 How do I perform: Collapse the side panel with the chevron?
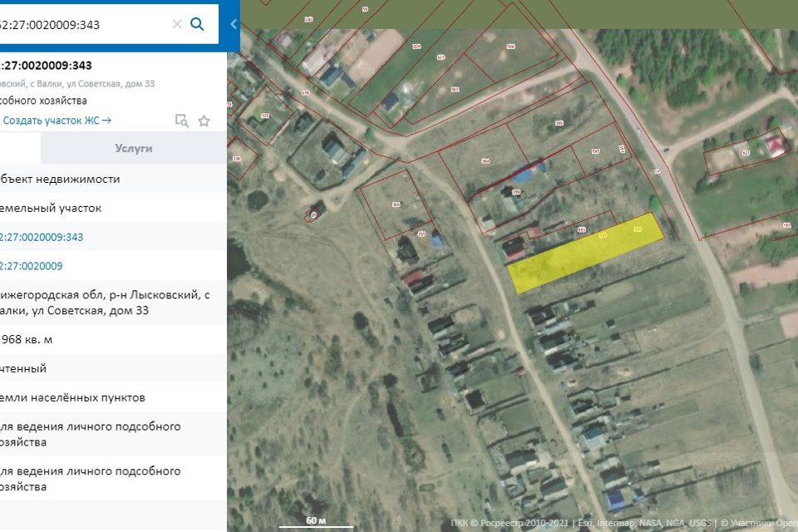[x=234, y=24]
